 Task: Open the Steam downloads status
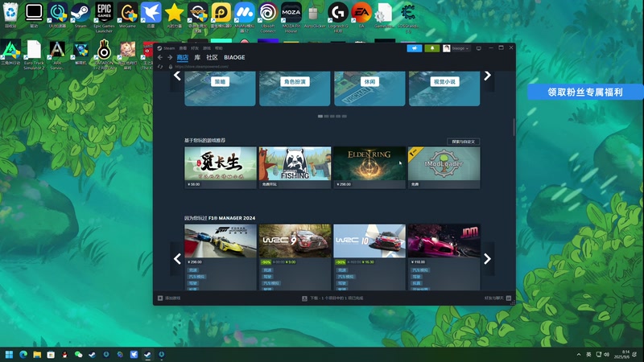(x=332, y=298)
